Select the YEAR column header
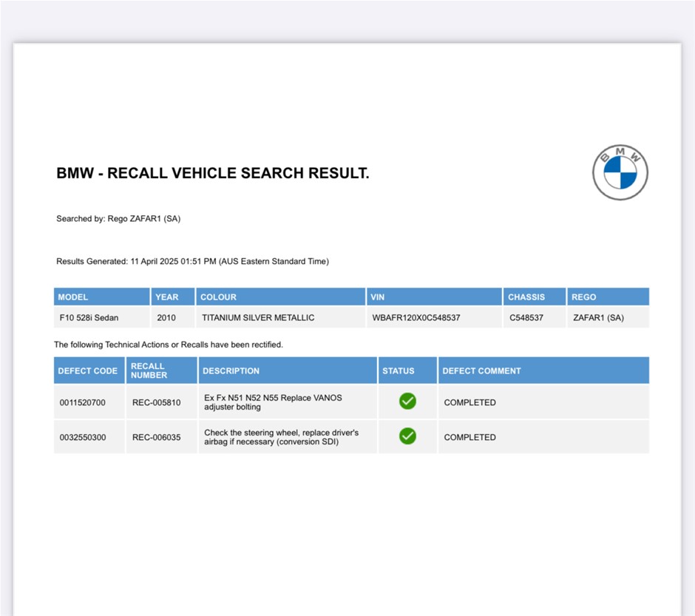 (167, 297)
